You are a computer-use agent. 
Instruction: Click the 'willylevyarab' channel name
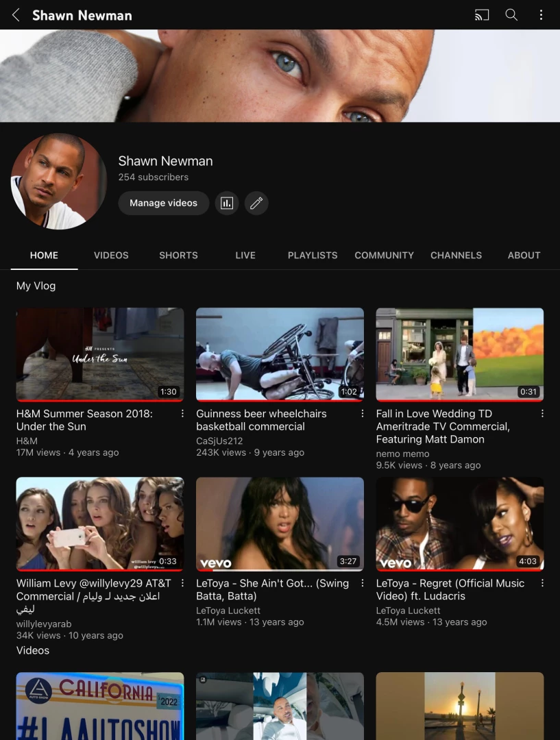tap(44, 624)
